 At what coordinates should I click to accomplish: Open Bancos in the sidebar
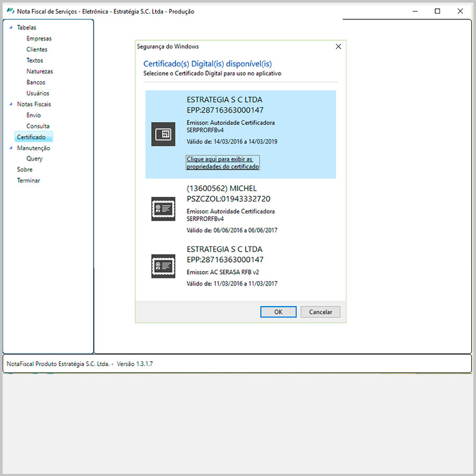point(35,83)
